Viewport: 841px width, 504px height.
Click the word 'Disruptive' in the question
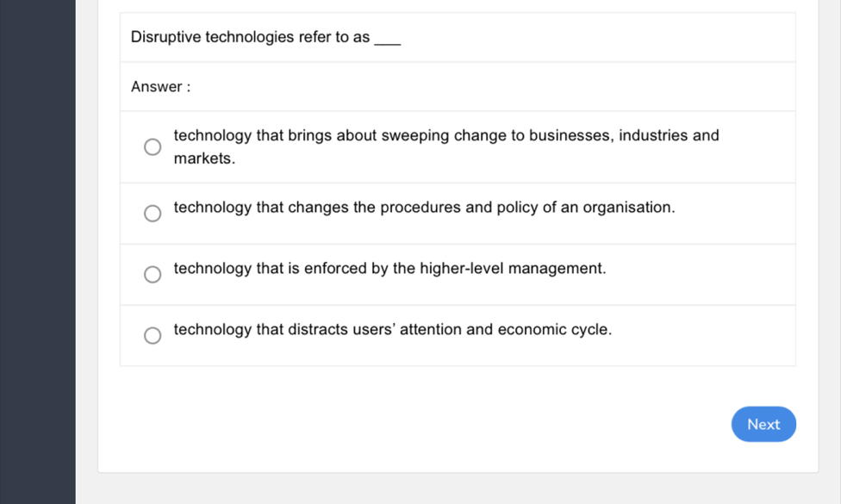[x=165, y=37]
